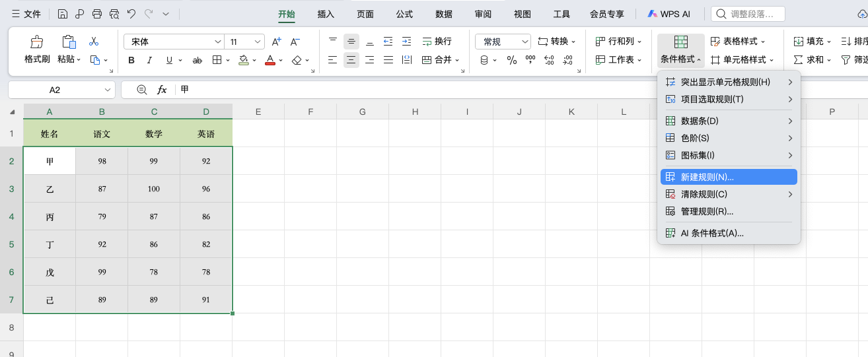
Task: Toggle bold formatting
Action: pos(131,60)
